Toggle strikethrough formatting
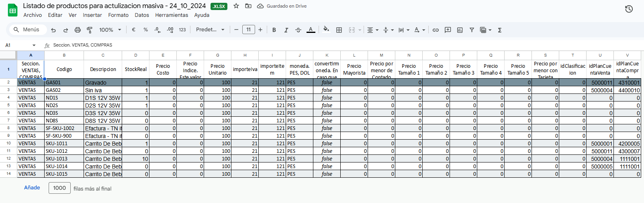The height and width of the screenshot is (203, 644). (298, 30)
